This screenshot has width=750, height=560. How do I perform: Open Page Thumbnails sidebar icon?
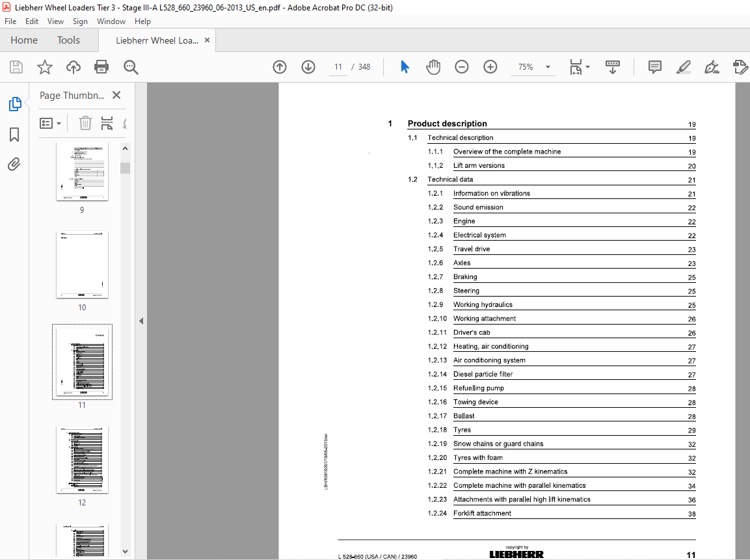(x=15, y=104)
